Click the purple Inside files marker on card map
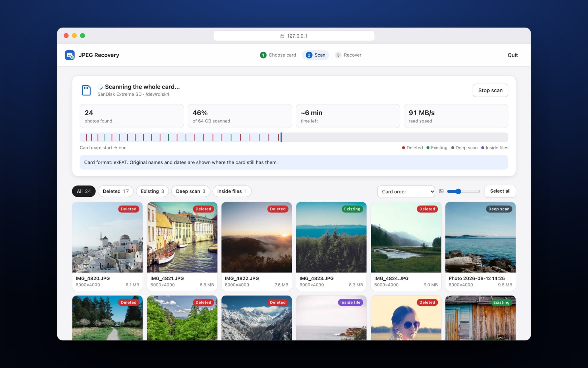This screenshot has height=368, width=588. coord(151,137)
